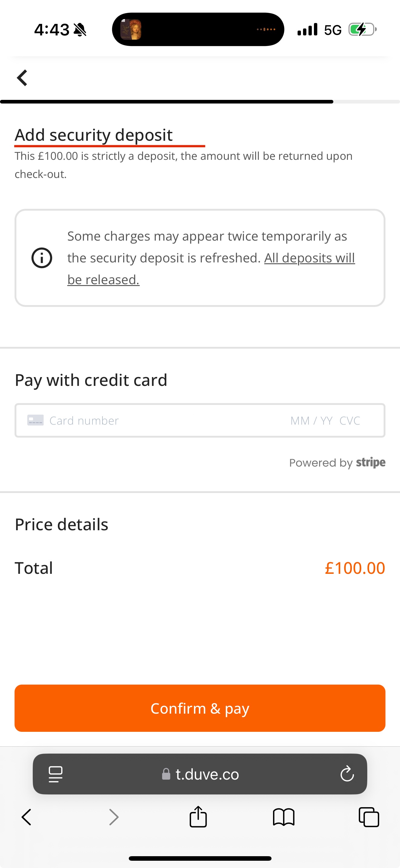Viewport: 400px width, 868px height.
Task: Tap the t.duve.co address bar
Action: pyautogui.click(x=206, y=774)
